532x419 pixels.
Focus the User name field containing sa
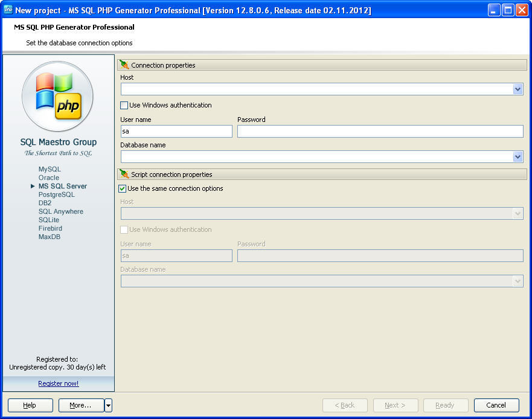[x=176, y=131]
